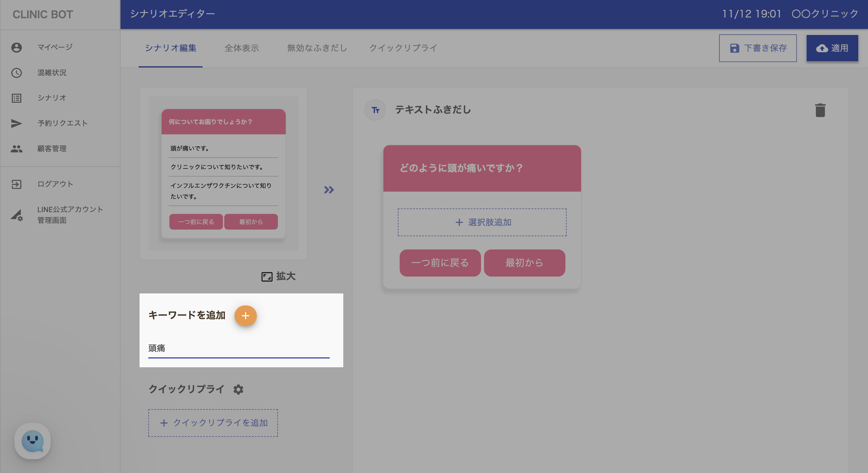Screen dimensions: 868x473
Task: Click the 適用 apply button
Action: tap(832, 48)
